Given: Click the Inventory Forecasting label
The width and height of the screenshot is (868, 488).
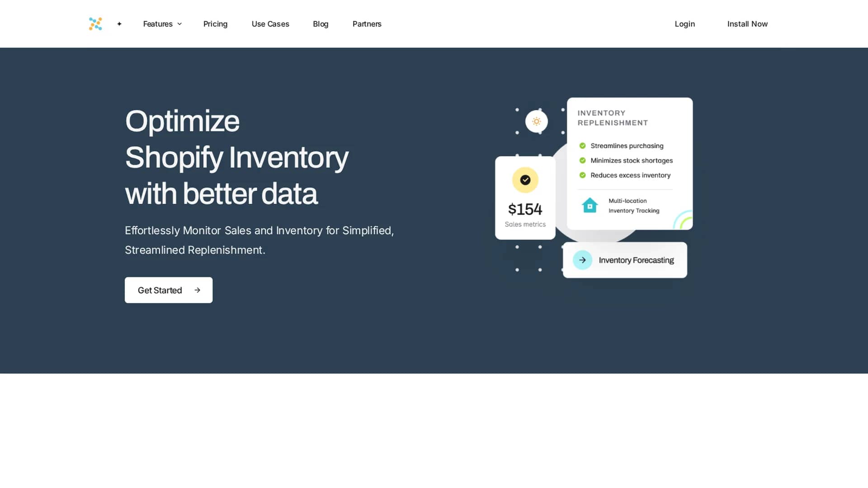Looking at the screenshot, I should point(636,260).
